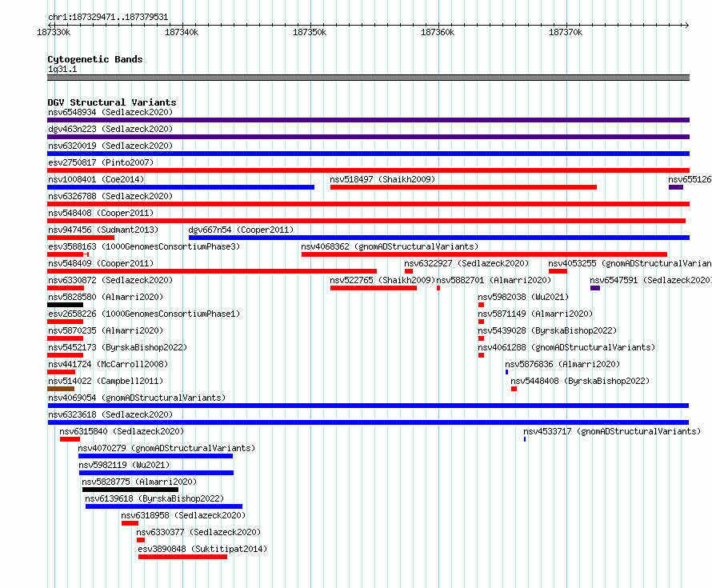The image size is (712, 588).
Task: Click the brown nsv514022 feature bar
Action: coord(61,389)
